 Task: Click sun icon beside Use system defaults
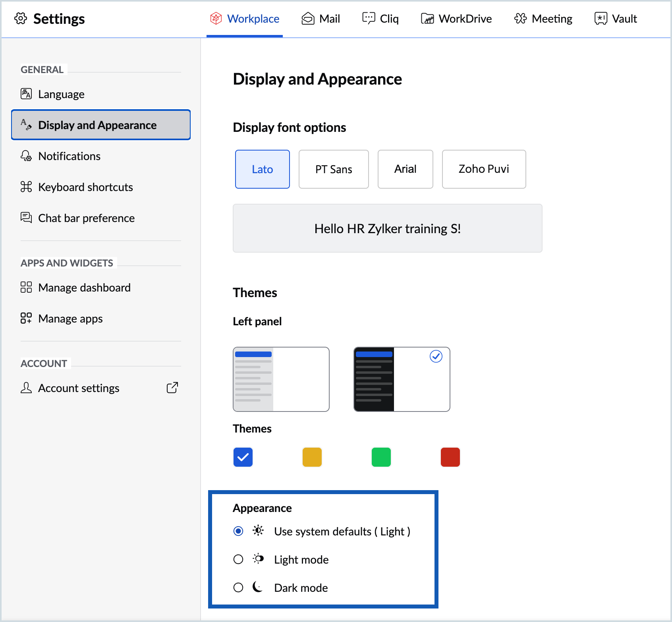258,531
